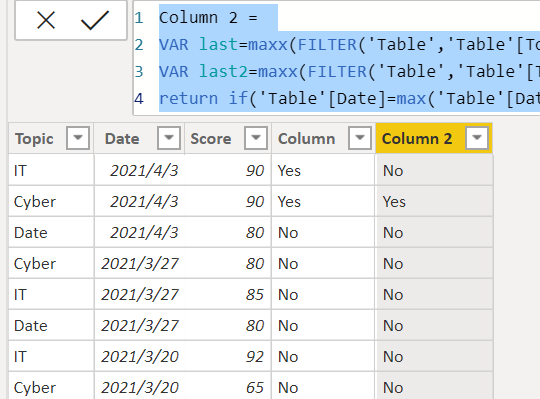Click Column 2 value No in score 92 row

tap(393, 357)
